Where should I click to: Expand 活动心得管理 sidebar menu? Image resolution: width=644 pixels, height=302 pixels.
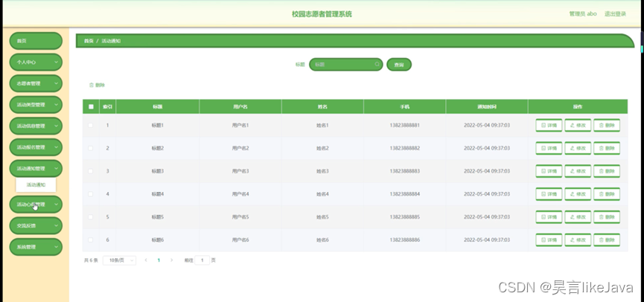(x=36, y=205)
